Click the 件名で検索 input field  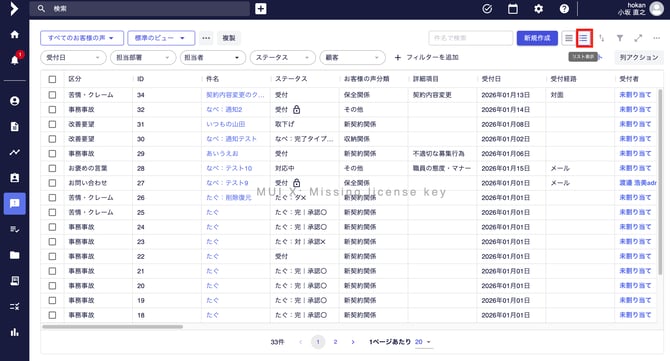[x=470, y=38]
